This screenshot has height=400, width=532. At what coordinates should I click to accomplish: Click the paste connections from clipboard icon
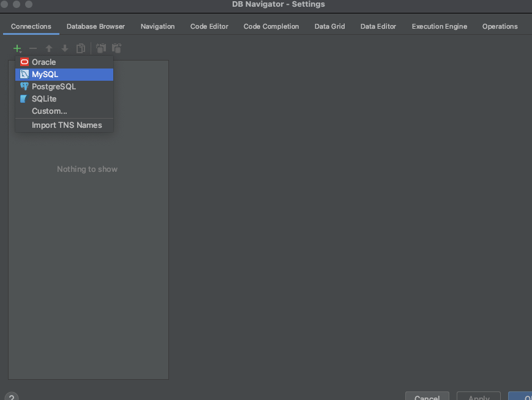coord(117,48)
